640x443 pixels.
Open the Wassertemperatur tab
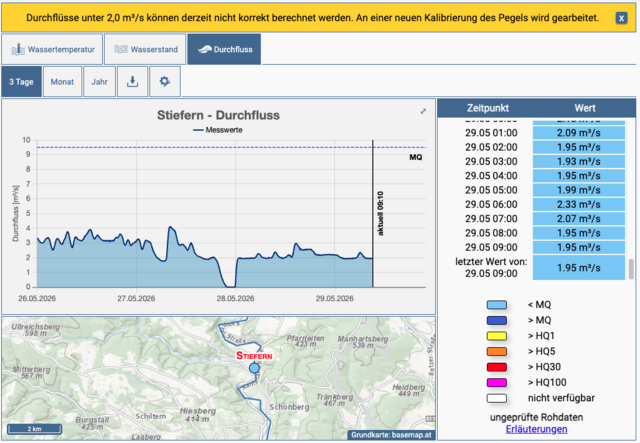pyautogui.click(x=52, y=49)
